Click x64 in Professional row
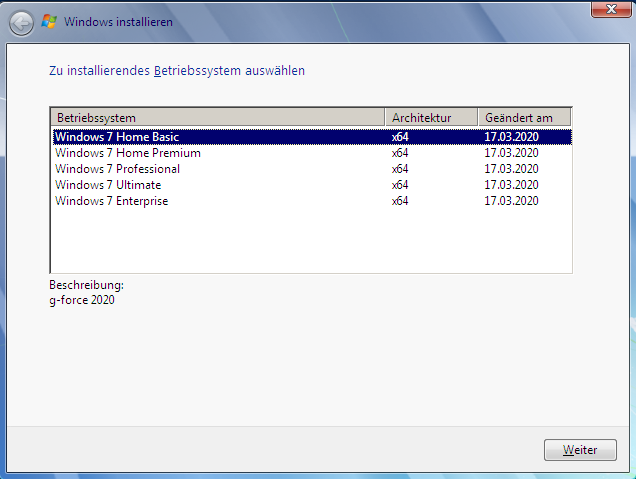 (400, 169)
